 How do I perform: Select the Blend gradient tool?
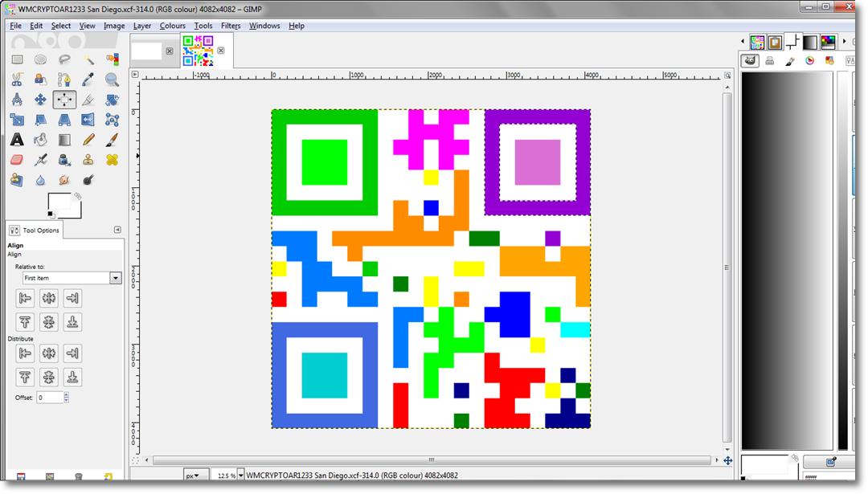(64, 140)
